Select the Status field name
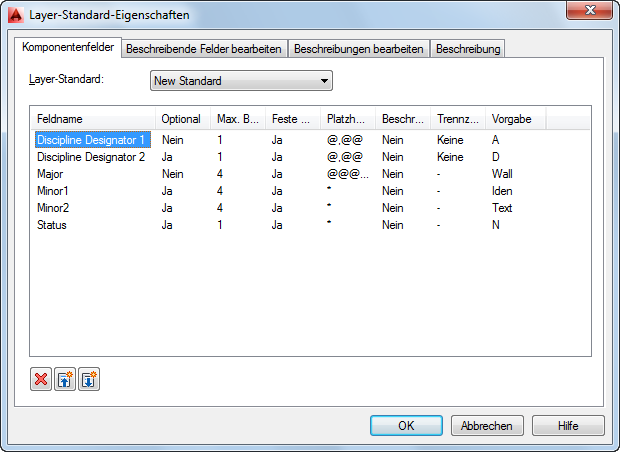 pyautogui.click(x=52, y=225)
